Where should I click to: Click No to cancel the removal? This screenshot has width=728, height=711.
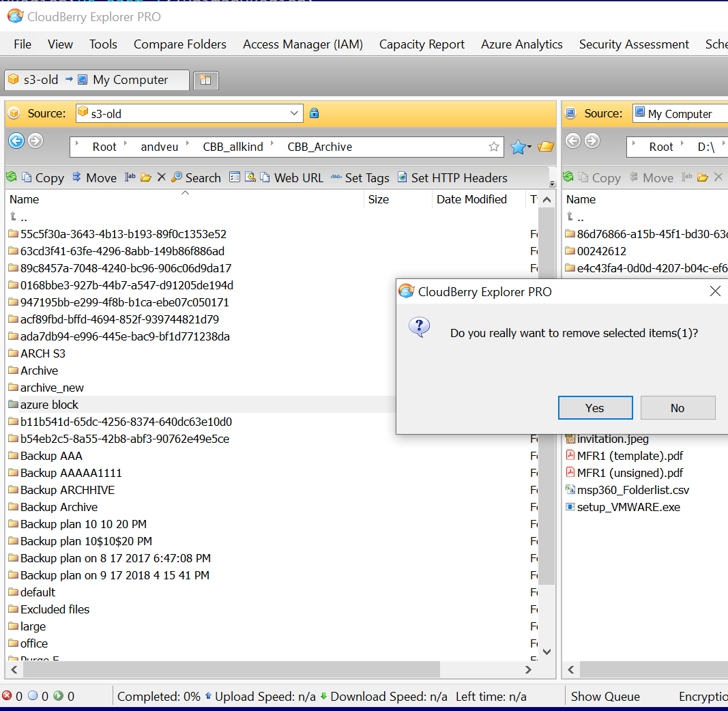(x=678, y=408)
